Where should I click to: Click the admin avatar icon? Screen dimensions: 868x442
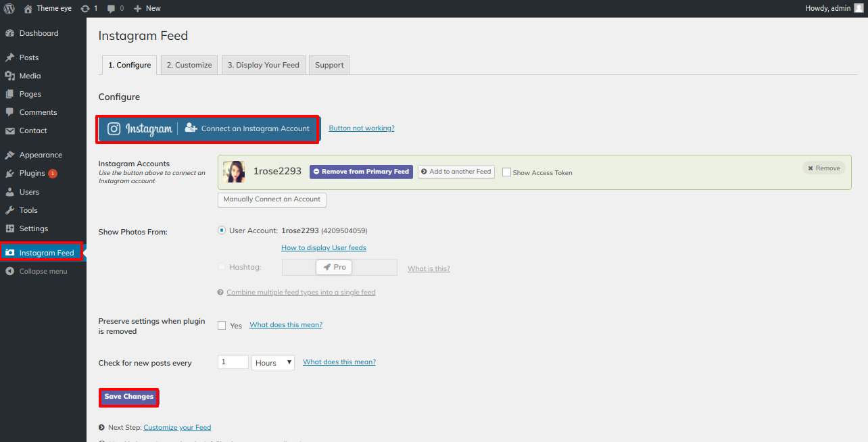click(859, 8)
